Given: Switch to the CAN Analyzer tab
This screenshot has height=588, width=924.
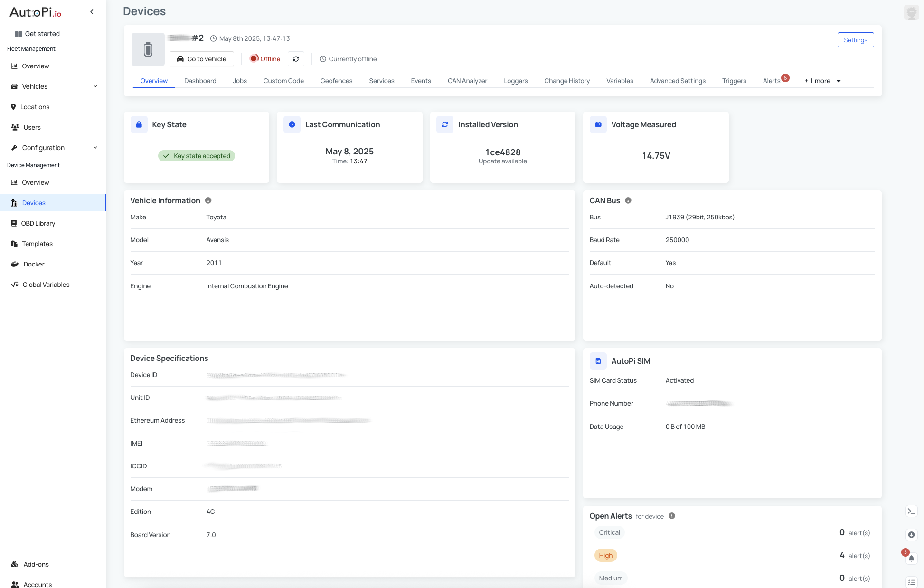Looking at the screenshot, I should 467,81.
